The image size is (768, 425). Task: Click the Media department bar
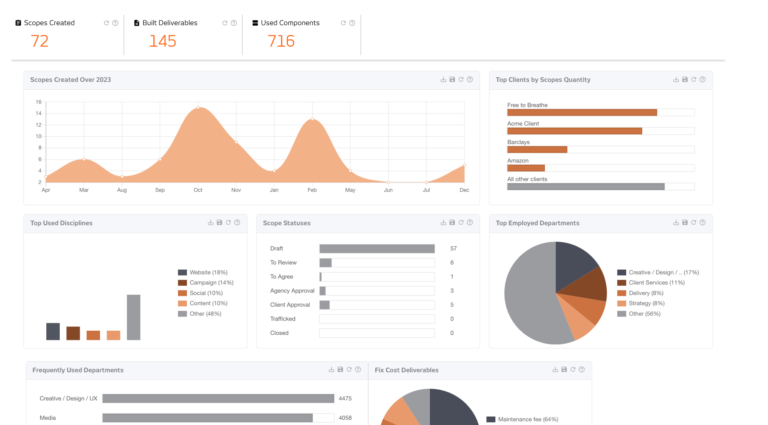tap(207, 418)
